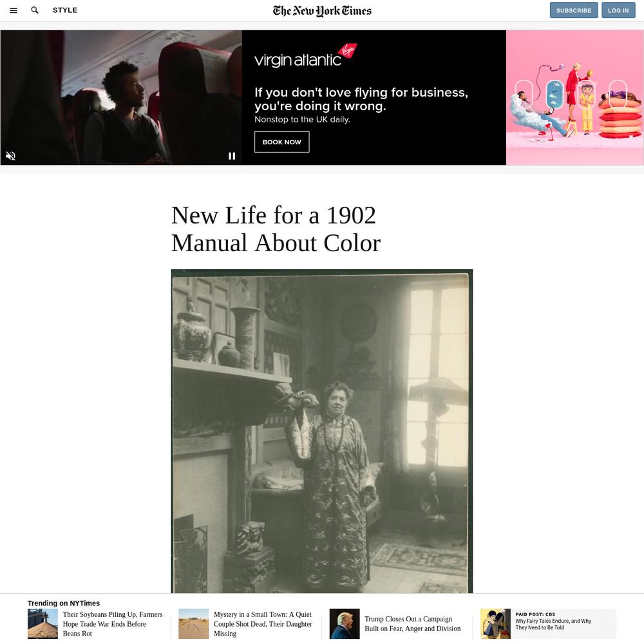Click Book Now in the ad
The image size is (644, 644).
[282, 142]
